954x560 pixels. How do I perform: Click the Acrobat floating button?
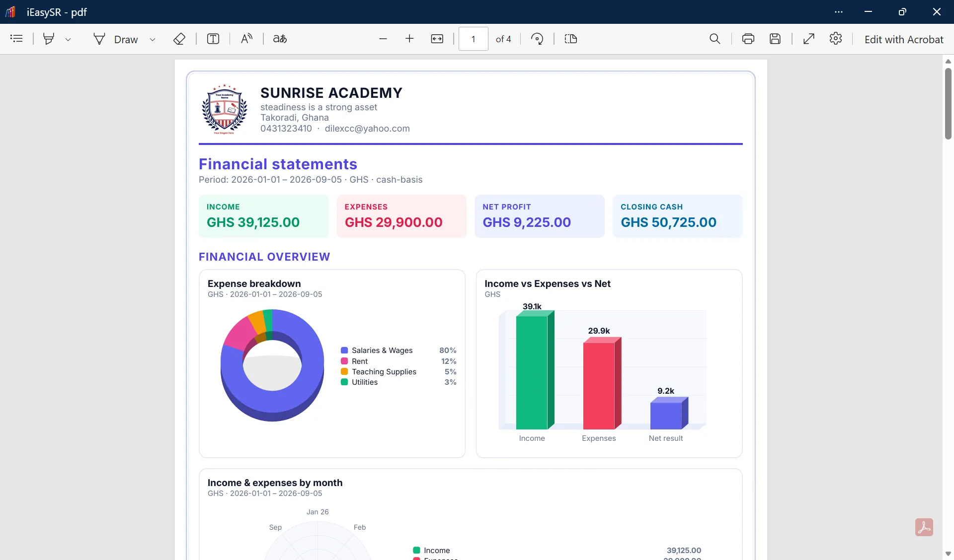pyautogui.click(x=924, y=527)
